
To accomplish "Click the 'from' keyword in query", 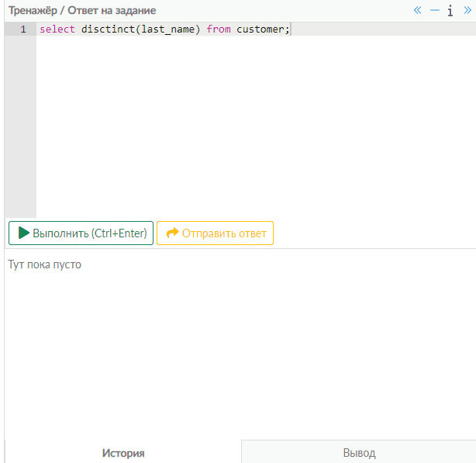I will click(x=219, y=29).
